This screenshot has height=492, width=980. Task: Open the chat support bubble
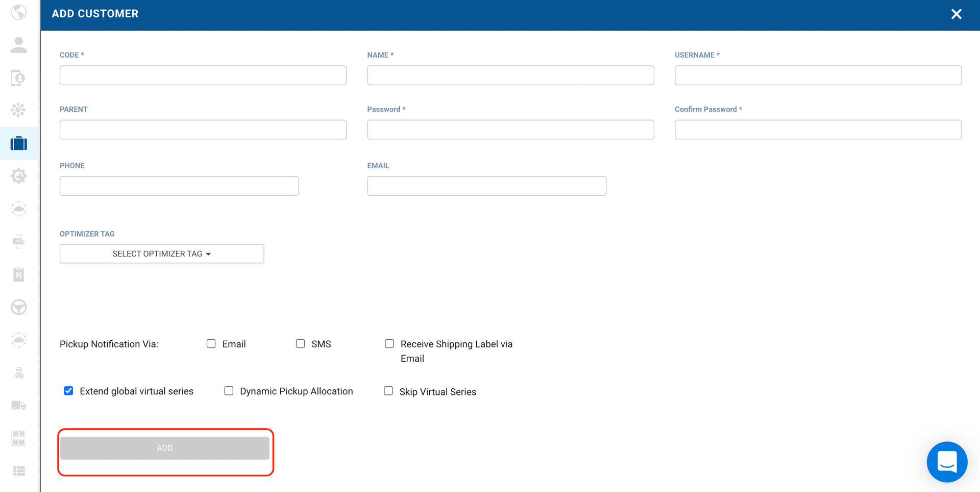coord(947,462)
